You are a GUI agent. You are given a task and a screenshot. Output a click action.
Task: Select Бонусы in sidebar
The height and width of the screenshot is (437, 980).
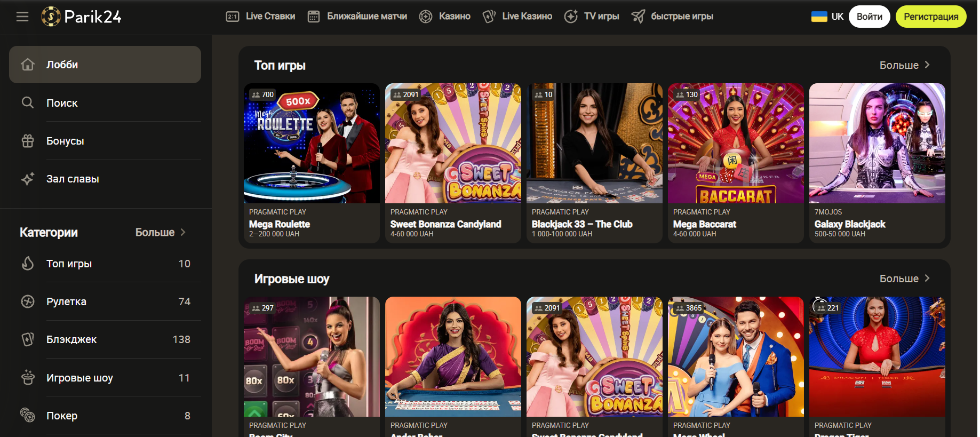click(105, 141)
